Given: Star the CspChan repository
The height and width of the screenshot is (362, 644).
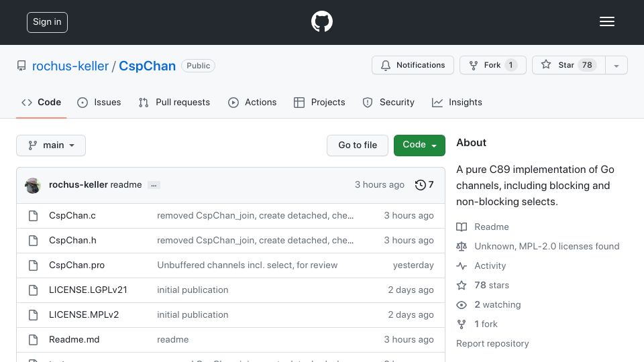Looking at the screenshot, I should click(x=568, y=65).
